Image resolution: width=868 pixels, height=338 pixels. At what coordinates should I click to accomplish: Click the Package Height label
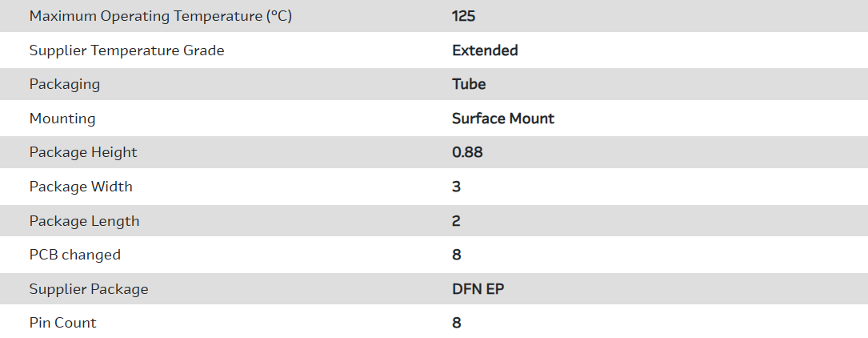click(83, 152)
